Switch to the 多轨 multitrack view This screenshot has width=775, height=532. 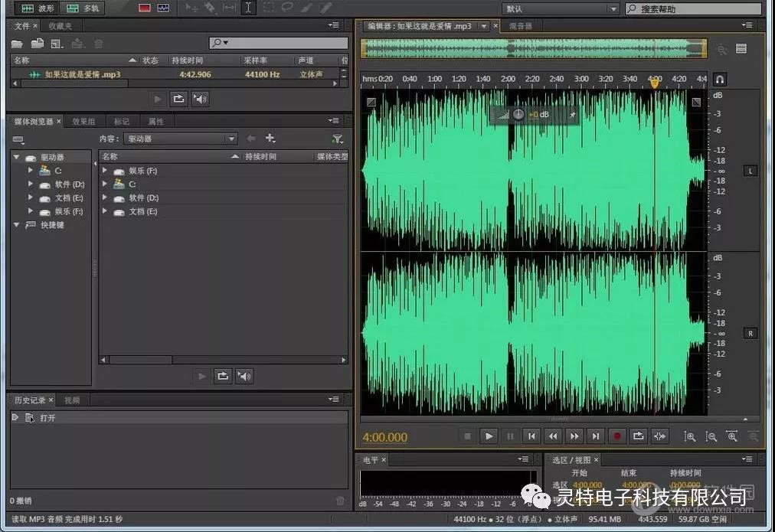coord(82,8)
